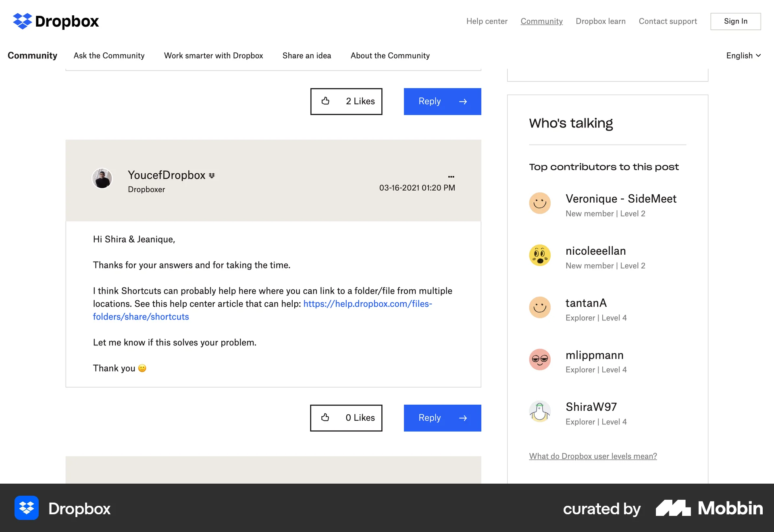The height and width of the screenshot is (532, 774).
Task: Open mlippmann's contributor profile
Action: pos(594,355)
